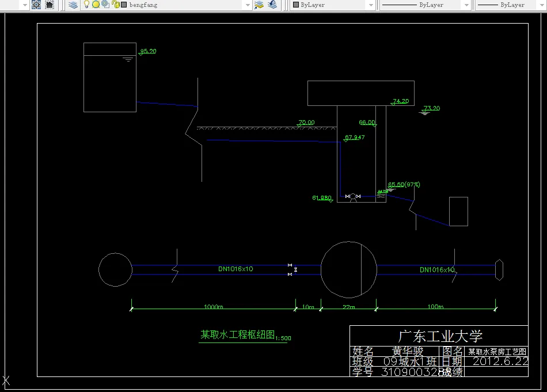547x392 pixels.
Task: Select the hexagonal intake head symbol
Action: 499,270
